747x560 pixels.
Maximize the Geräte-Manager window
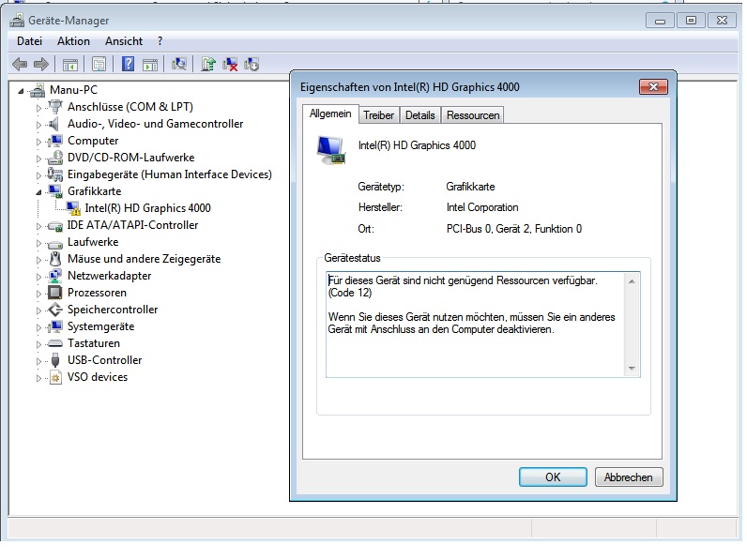tap(691, 20)
